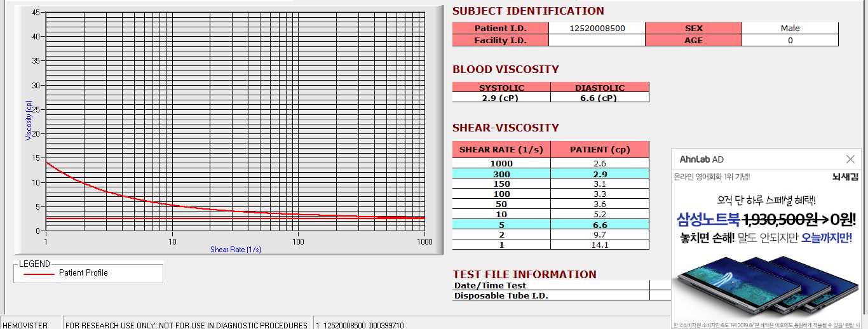The image size is (868, 329).
Task: Click viscosity value 3.3 in the table
Action: pyautogui.click(x=600, y=194)
